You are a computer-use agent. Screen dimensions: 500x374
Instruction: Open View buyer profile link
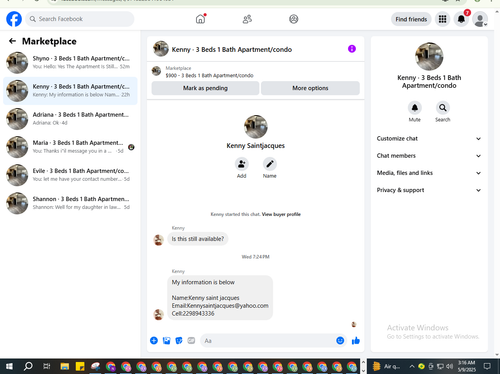tap(281, 214)
